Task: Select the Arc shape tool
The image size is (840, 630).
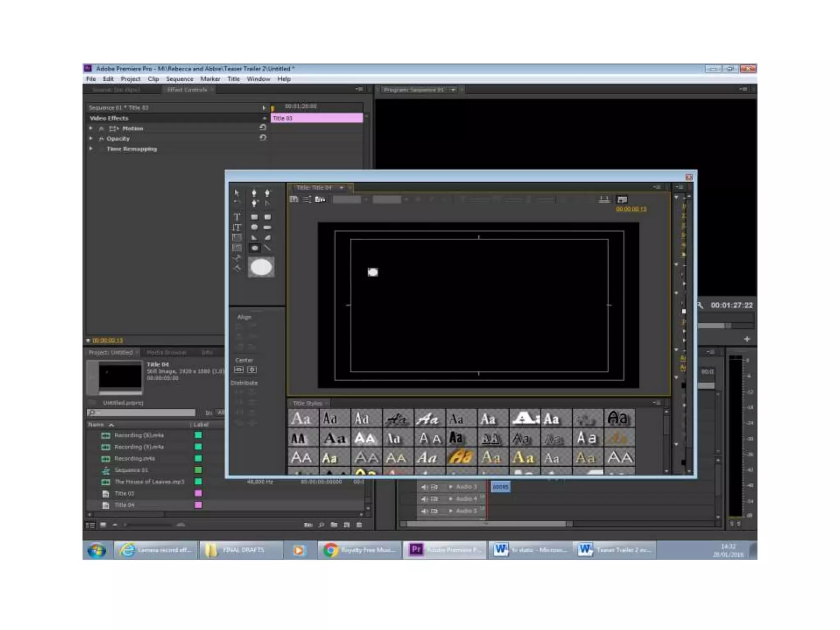Action: [267, 237]
